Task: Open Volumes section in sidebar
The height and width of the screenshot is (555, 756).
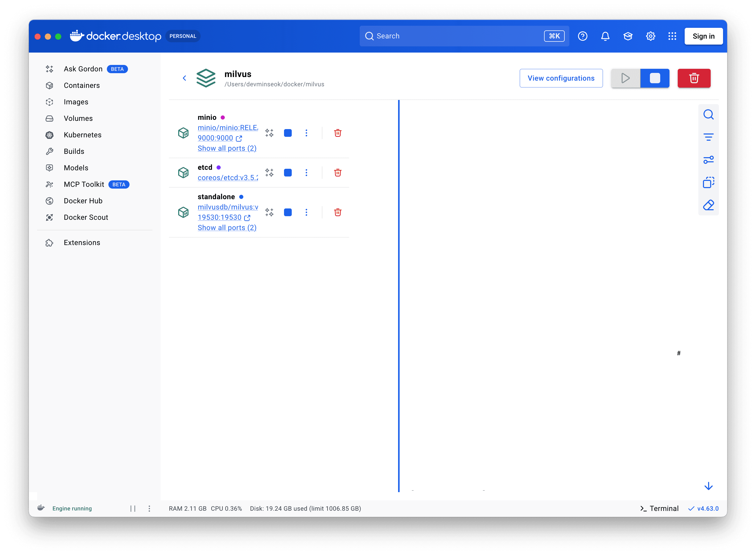Action: coord(78,118)
